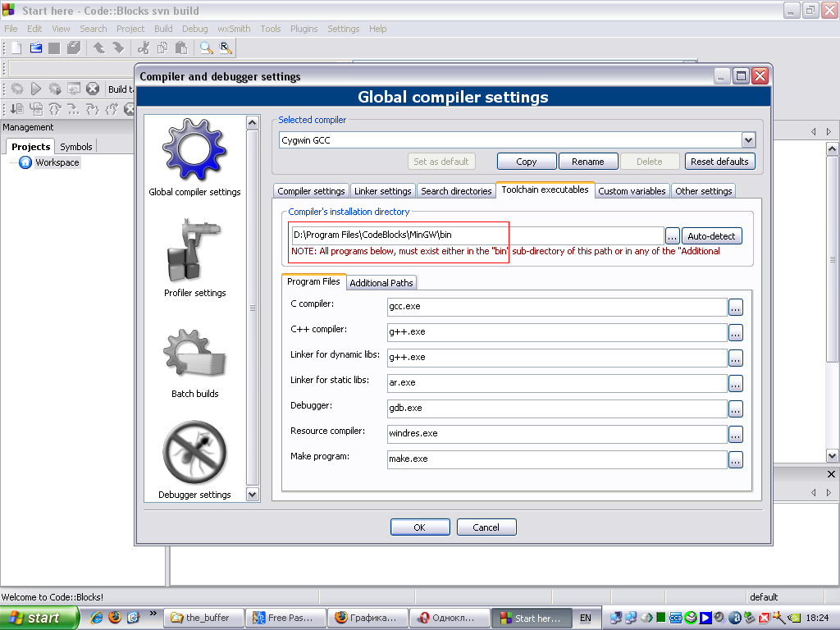This screenshot has height=630, width=840.
Task: Click the Find magnifier toolbar icon
Action: [x=206, y=48]
